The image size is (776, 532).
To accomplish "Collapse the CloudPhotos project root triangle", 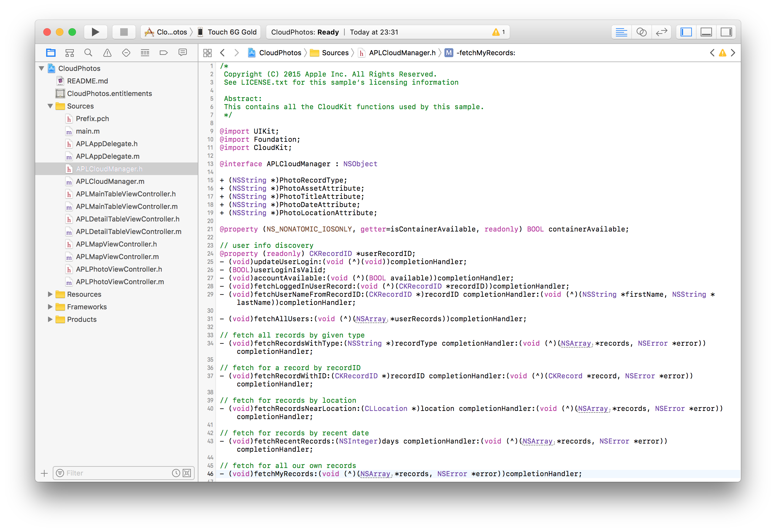I will pyautogui.click(x=42, y=68).
